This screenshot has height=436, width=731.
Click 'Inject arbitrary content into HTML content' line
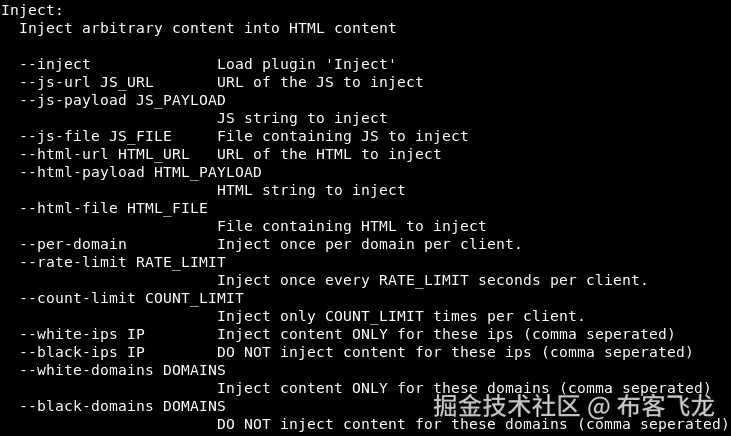coord(208,28)
